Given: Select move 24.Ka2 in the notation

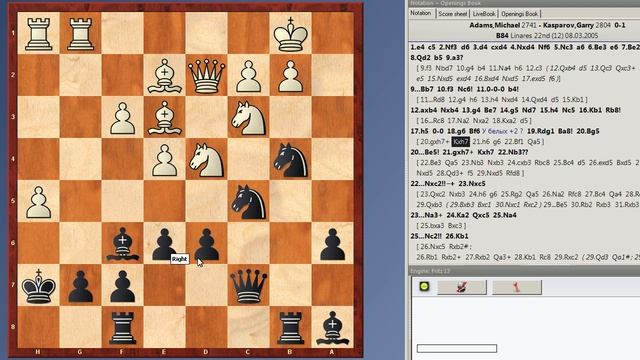Looking at the screenshot, I should click(458, 215).
